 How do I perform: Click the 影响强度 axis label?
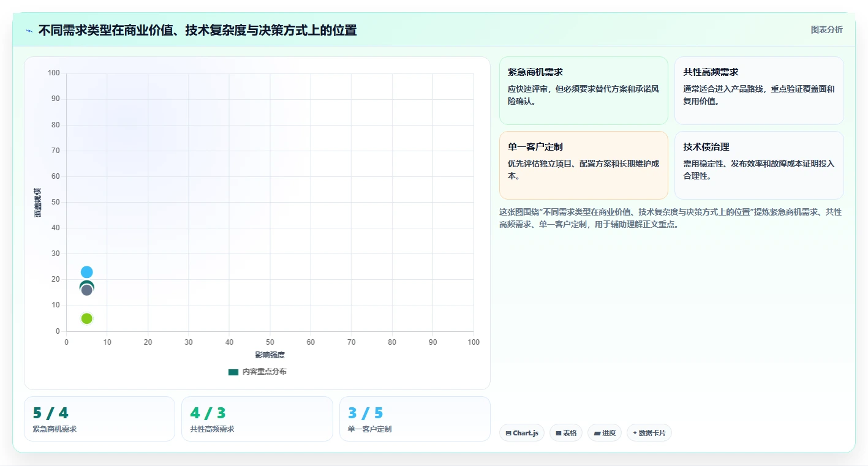(270, 355)
